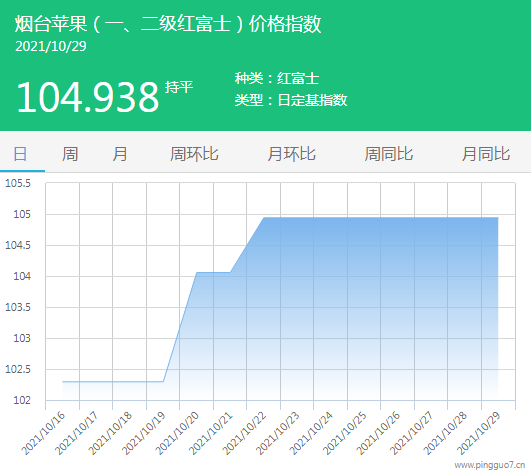
Task: Click the 104.938 index value
Action: click(x=88, y=98)
